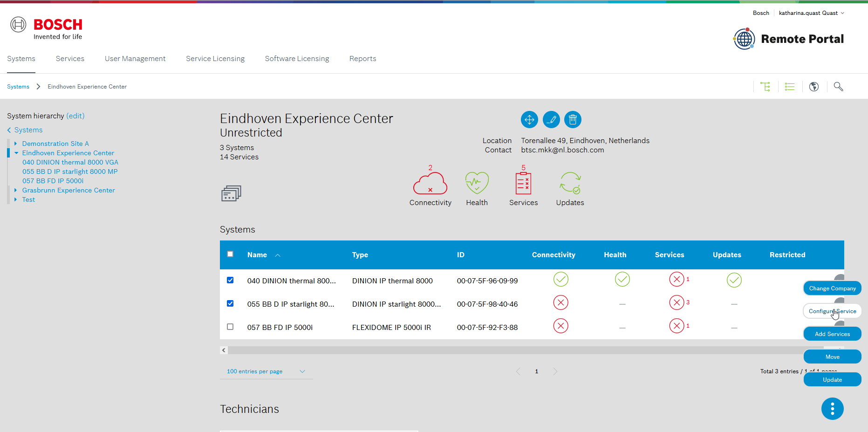Viewport: 868px width, 432px height.
Task: Click the Update button
Action: [x=832, y=379]
